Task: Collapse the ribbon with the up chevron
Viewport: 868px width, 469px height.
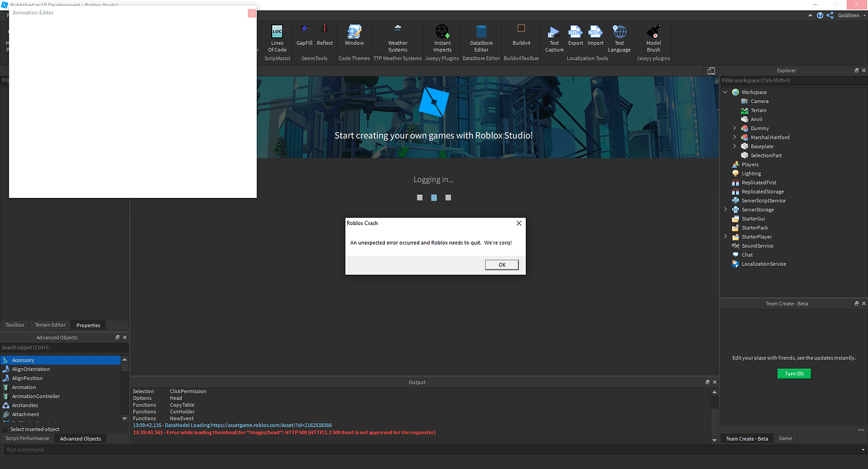Action: click(x=811, y=15)
